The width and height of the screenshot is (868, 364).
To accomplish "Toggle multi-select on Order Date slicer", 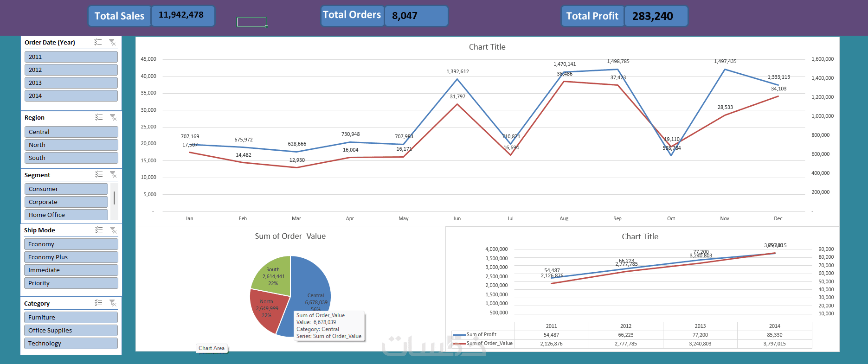I will click(98, 42).
